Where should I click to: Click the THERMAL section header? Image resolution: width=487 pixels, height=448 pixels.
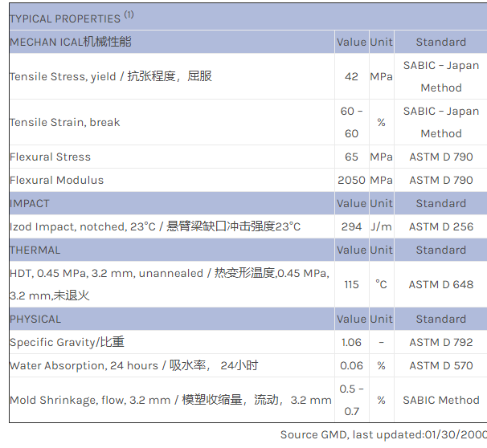(x=35, y=250)
